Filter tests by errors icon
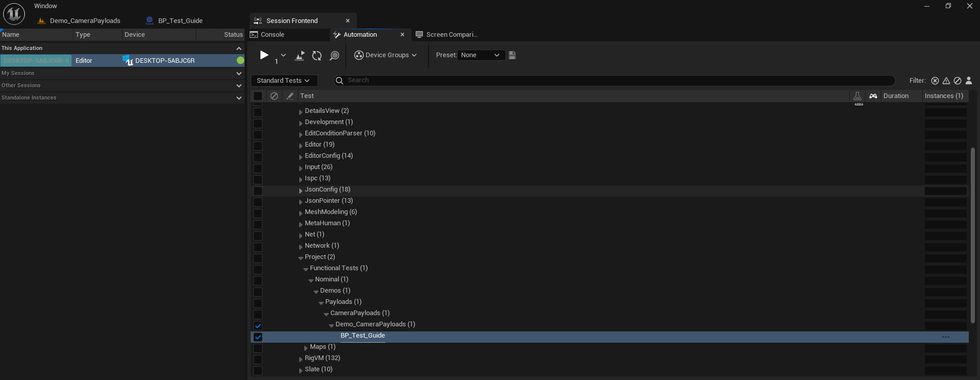The image size is (980, 380). pyautogui.click(x=935, y=81)
